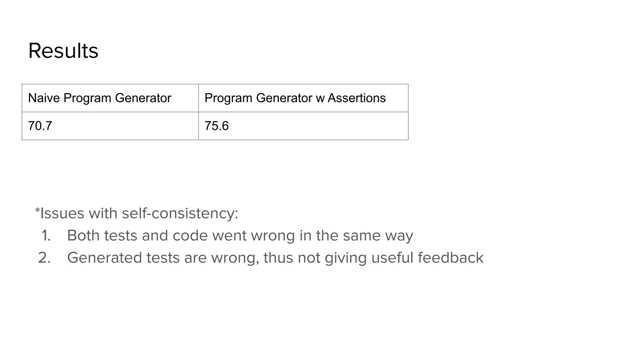Select first issue: Both tests and code went wrong
644x362 pixels.
point(240,236)
